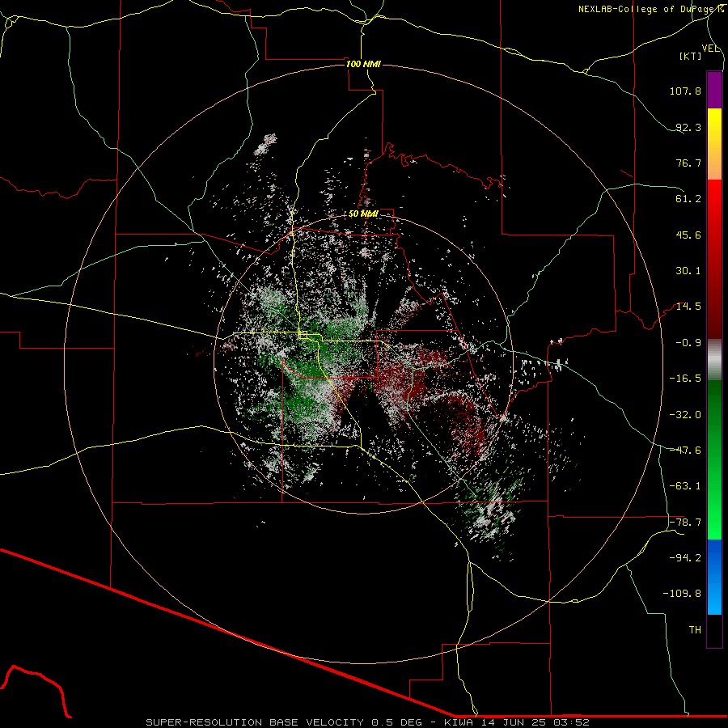Viewport: 728px width, 728px height.
Task: Click the 100 NMI range ring label
Action: (x=363, y=64)
